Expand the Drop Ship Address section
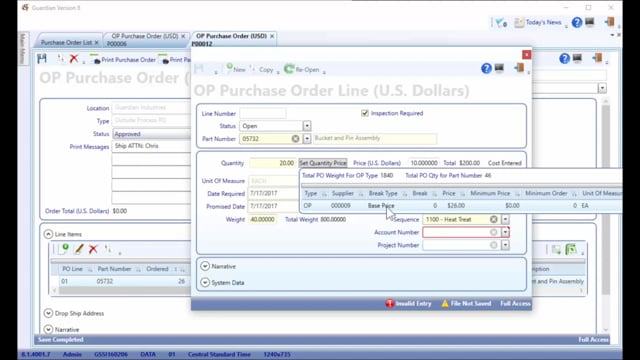The image size is (640, 360). [x=48, y=313]
